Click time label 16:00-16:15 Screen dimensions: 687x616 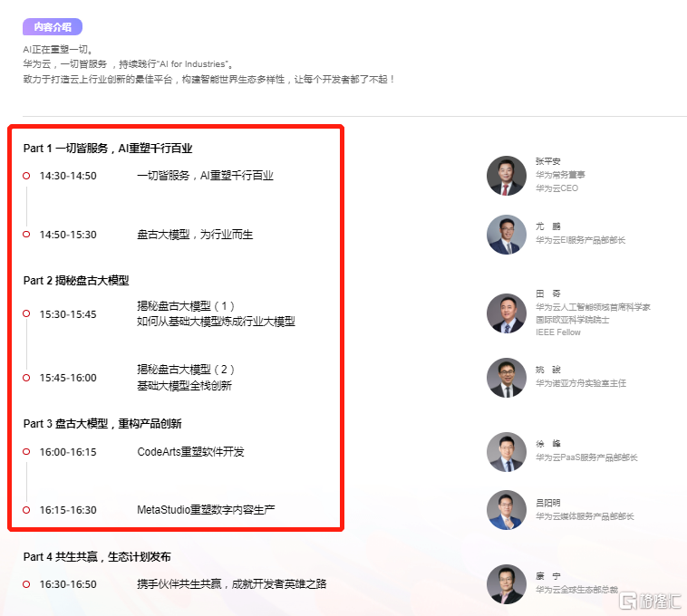pos(68,452)
